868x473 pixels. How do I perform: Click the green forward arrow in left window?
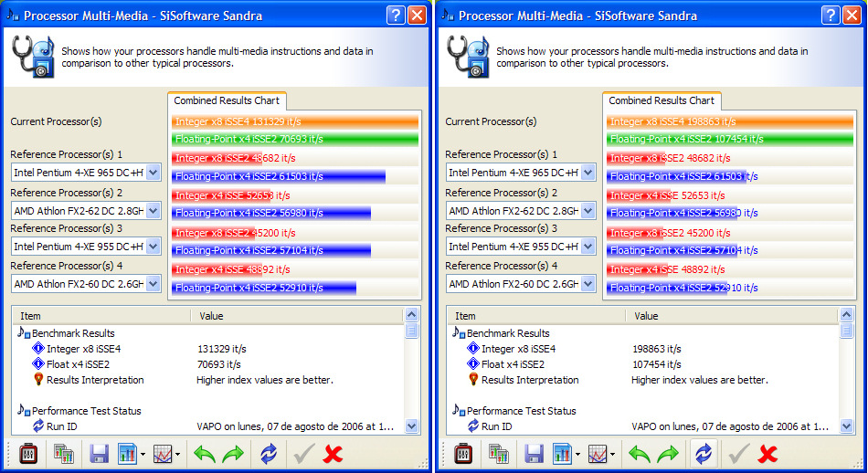234,454
